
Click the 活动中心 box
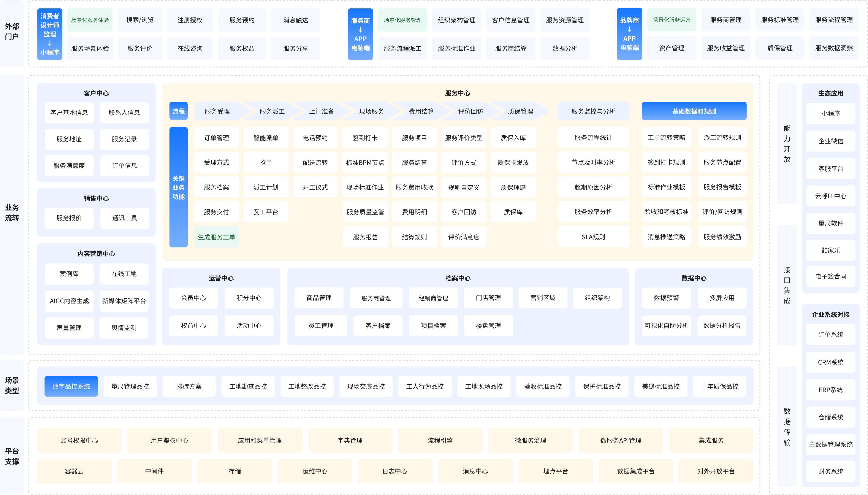[249, 325]
